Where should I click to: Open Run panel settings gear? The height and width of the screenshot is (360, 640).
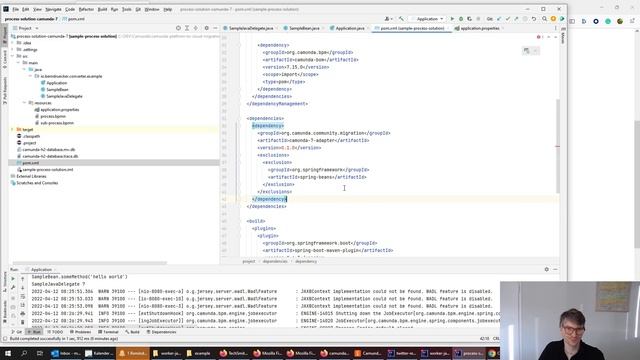[547, 269]
